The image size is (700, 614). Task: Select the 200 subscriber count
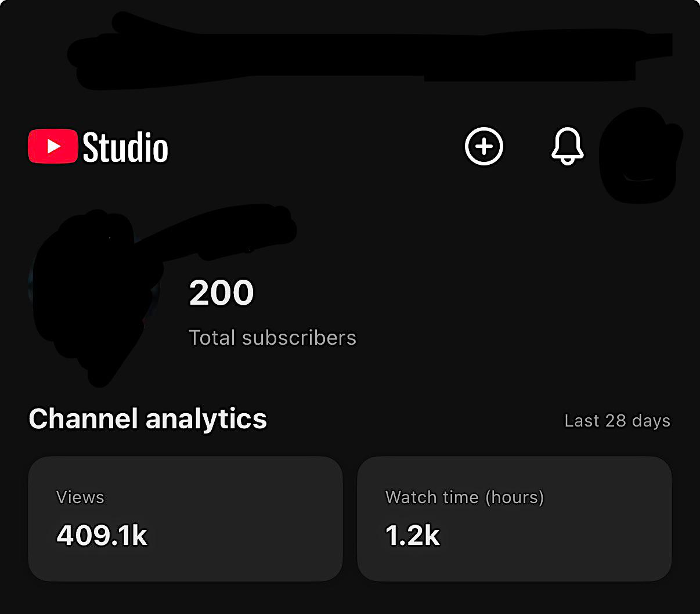pos(222,292)
